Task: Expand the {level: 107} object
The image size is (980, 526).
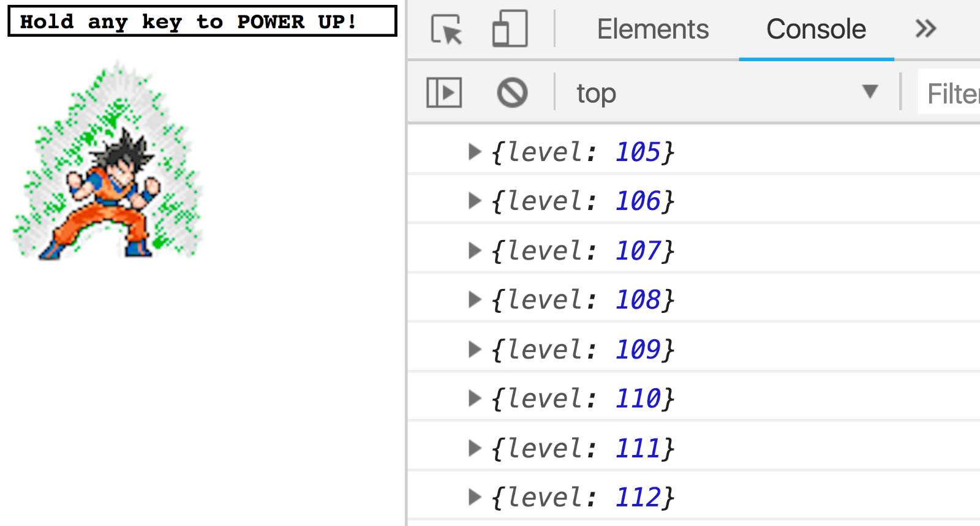Action: pyautogui.click(x=474, y=250)
